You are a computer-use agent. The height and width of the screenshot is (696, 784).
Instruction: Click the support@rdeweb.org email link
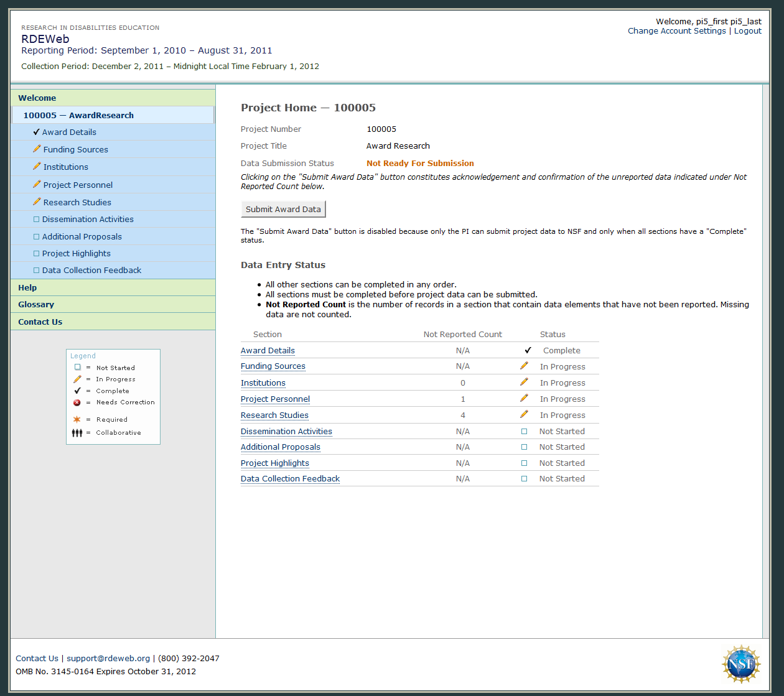108,658
